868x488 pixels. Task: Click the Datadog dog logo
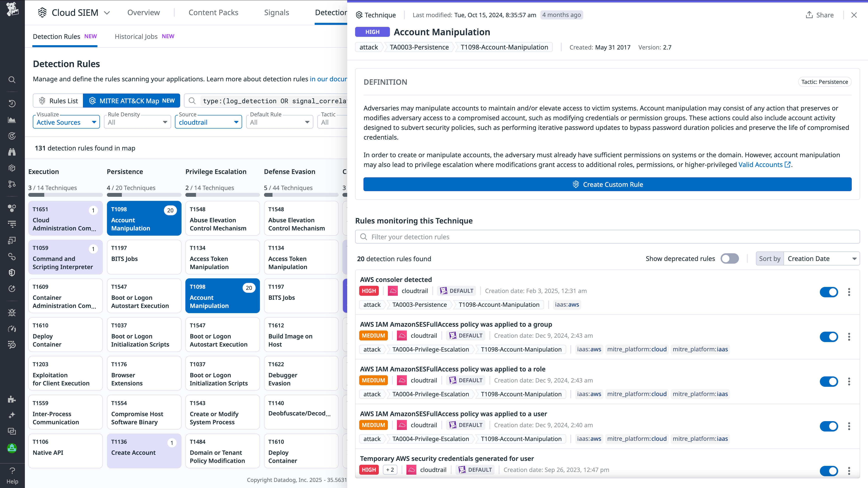12,9
